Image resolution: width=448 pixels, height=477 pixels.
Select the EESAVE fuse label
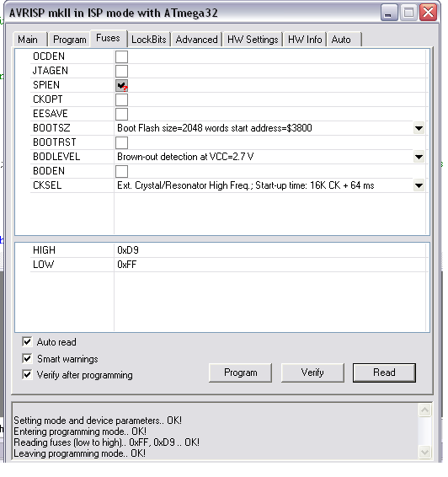(x=51, y=114)
